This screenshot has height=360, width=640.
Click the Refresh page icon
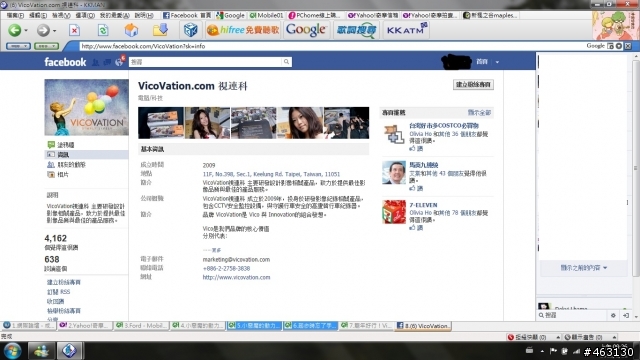[103, 30]
